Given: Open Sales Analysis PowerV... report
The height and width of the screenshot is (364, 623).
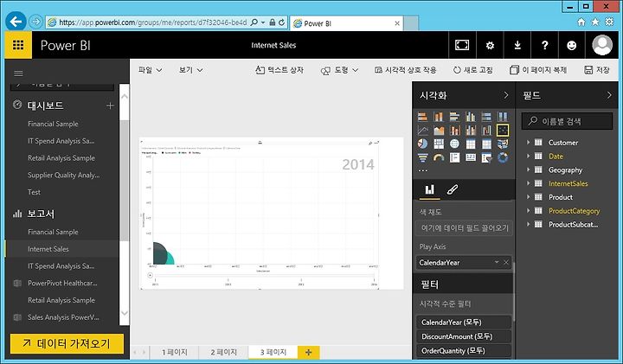Looking at the screenshot, I should pyautogui.click(x=63, y=317).
